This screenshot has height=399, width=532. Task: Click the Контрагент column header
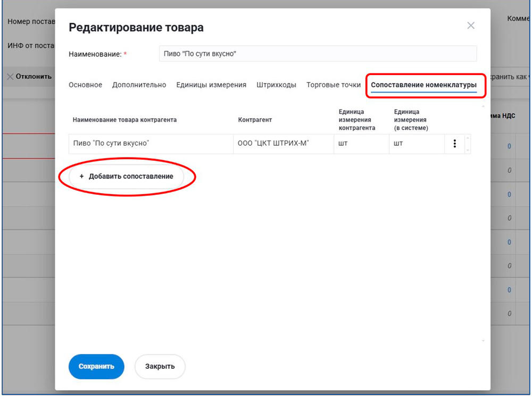tap(255, 120)
